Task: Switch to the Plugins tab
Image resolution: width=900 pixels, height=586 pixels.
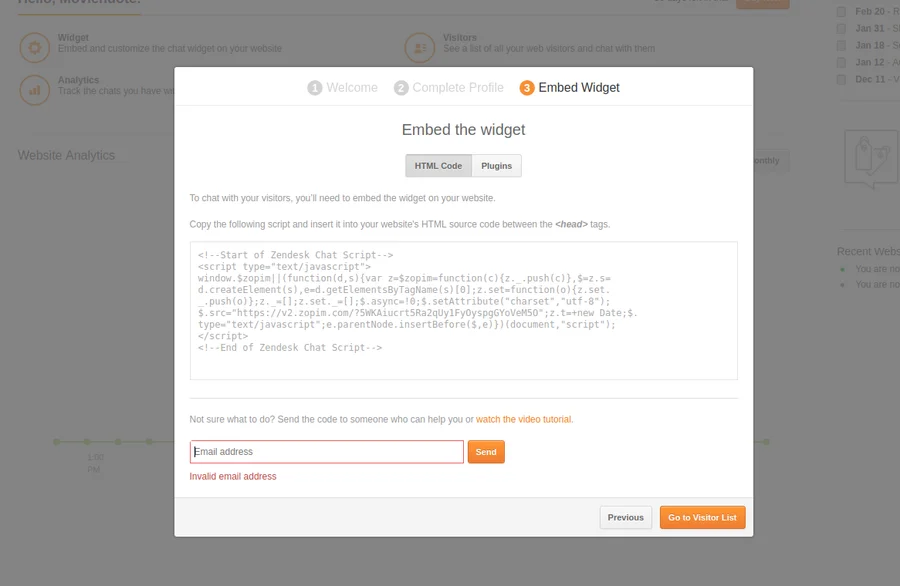Action: coord(496,166)
